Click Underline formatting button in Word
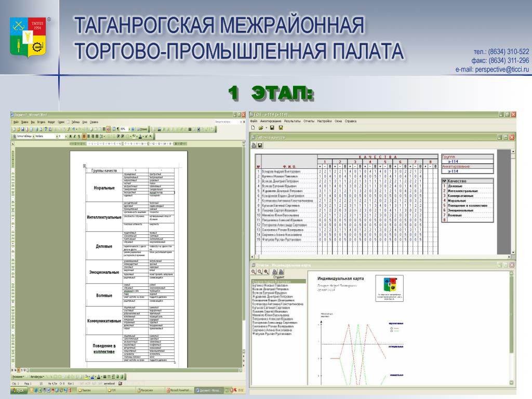Screen dimensions: 532x399 point(78,137)
